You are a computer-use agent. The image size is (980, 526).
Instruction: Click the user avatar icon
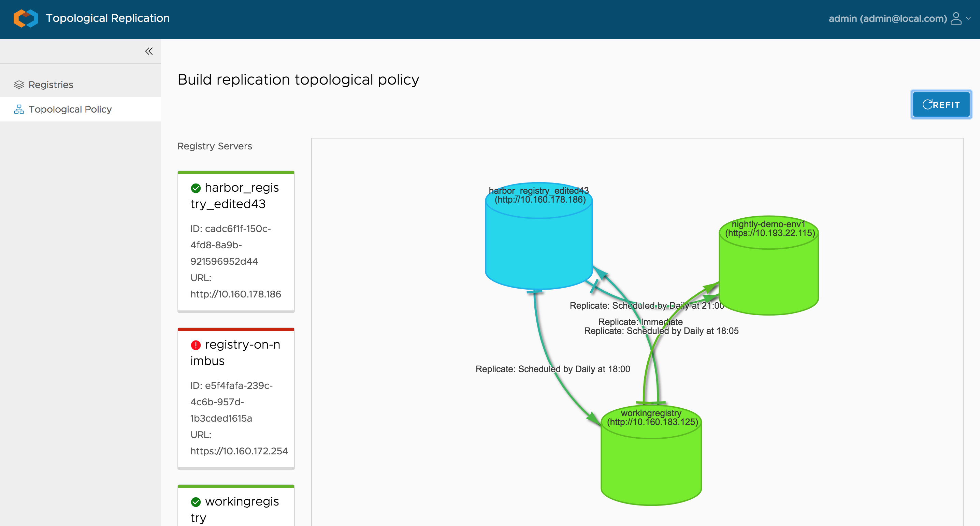coord(956,18)
